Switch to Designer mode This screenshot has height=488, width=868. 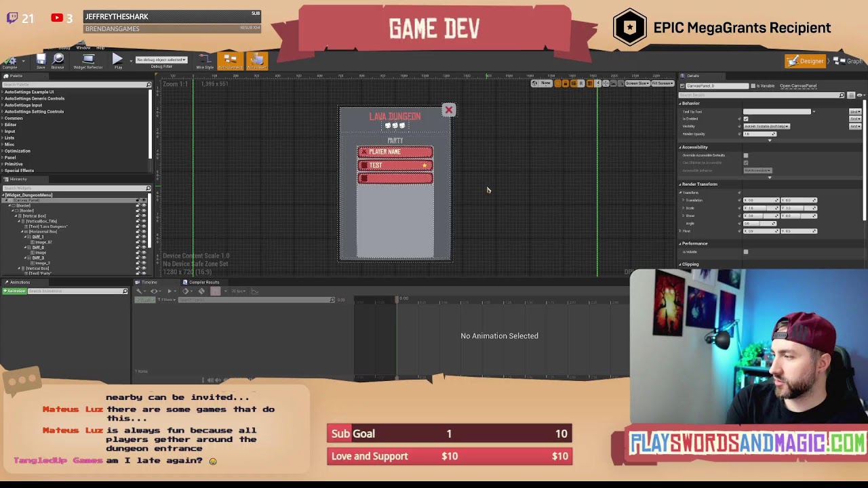coord(806,61)
